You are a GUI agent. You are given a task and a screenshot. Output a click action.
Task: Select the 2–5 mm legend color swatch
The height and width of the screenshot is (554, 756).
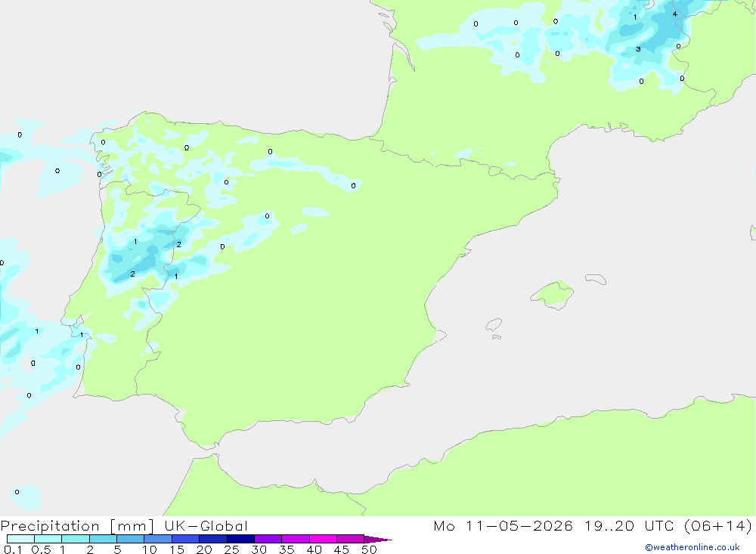tap(103, 539)
